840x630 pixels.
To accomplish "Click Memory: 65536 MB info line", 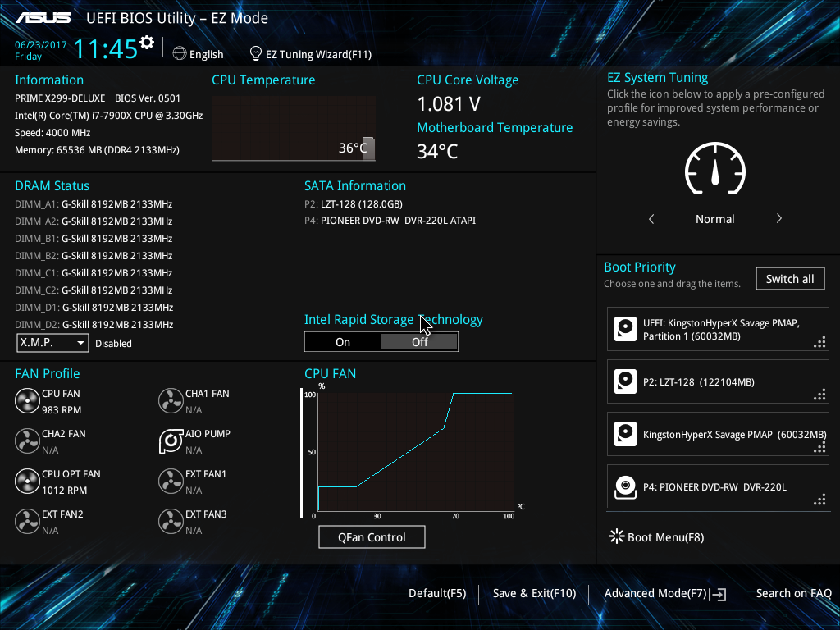I will pos(97,150).
